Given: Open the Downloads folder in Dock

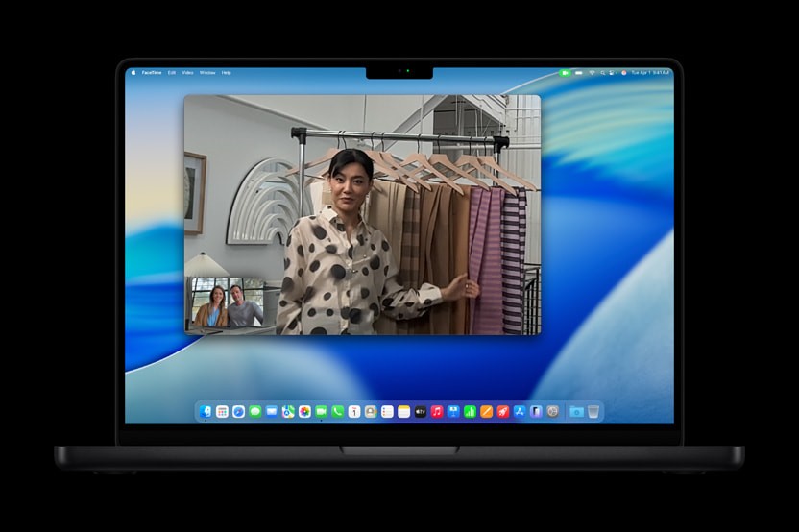Looking at the screenshot, I should click(576, 412).
